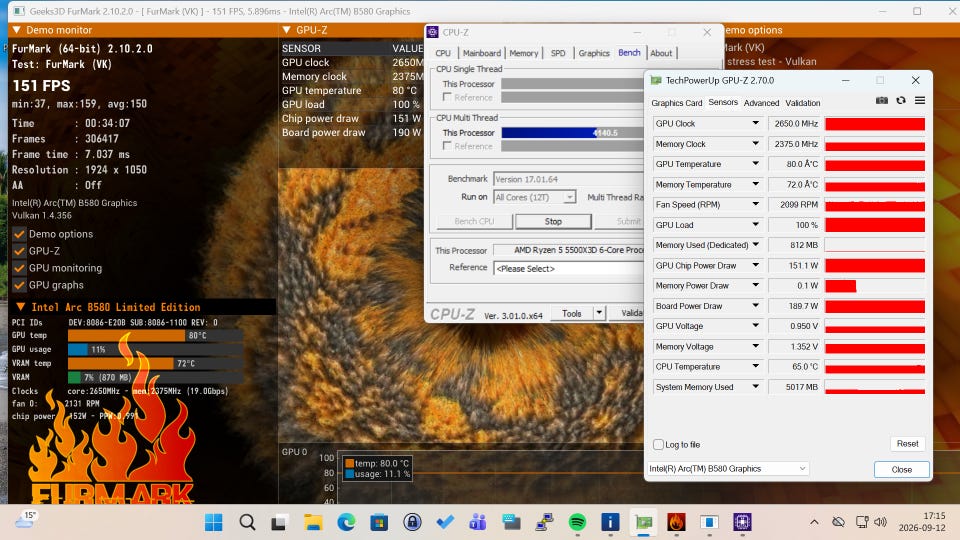Viewport: 960px width, 540px height.
Task: Toggle GPU graphs checkbox
Action: 20,285
